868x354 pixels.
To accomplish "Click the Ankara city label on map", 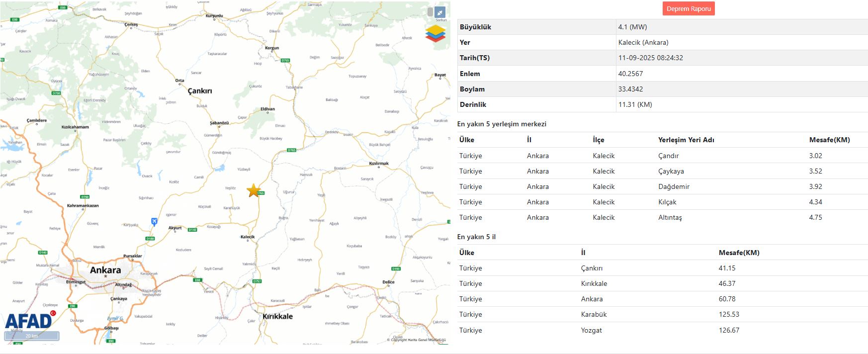I will point(105,270).
